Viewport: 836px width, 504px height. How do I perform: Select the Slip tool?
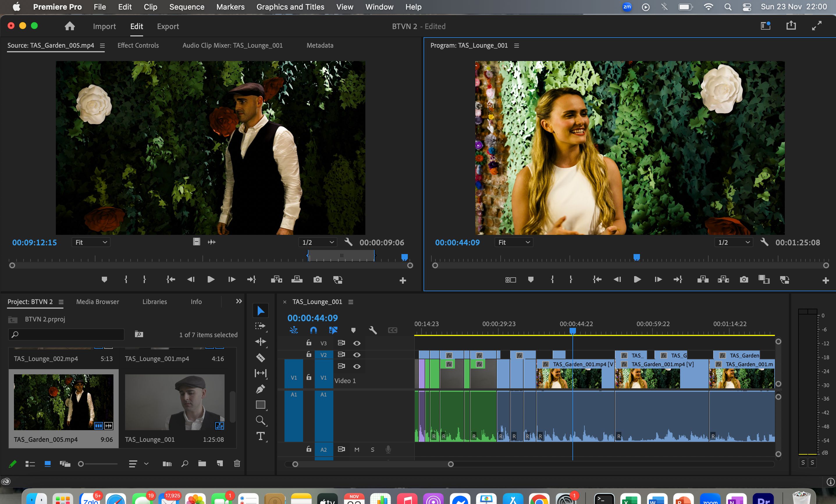click(x=260, y=373)
